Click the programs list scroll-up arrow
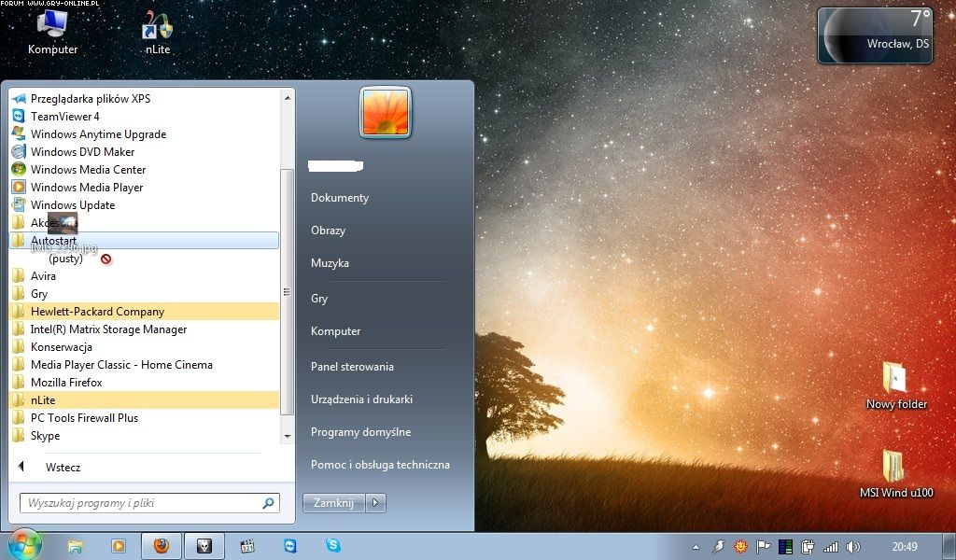 coord(288,97)
